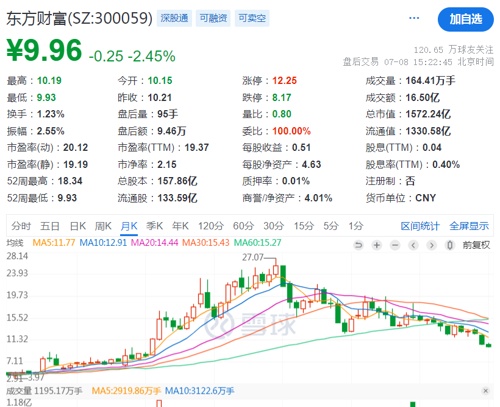The width and height of the screenshot is (500, 407).
Task: Pan chart left with the left chevron
Action: pos(413,246)
